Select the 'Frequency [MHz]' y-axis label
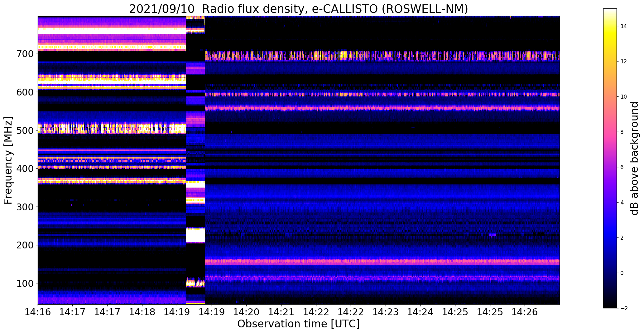The image size is (644, 333). coord(8,160)
